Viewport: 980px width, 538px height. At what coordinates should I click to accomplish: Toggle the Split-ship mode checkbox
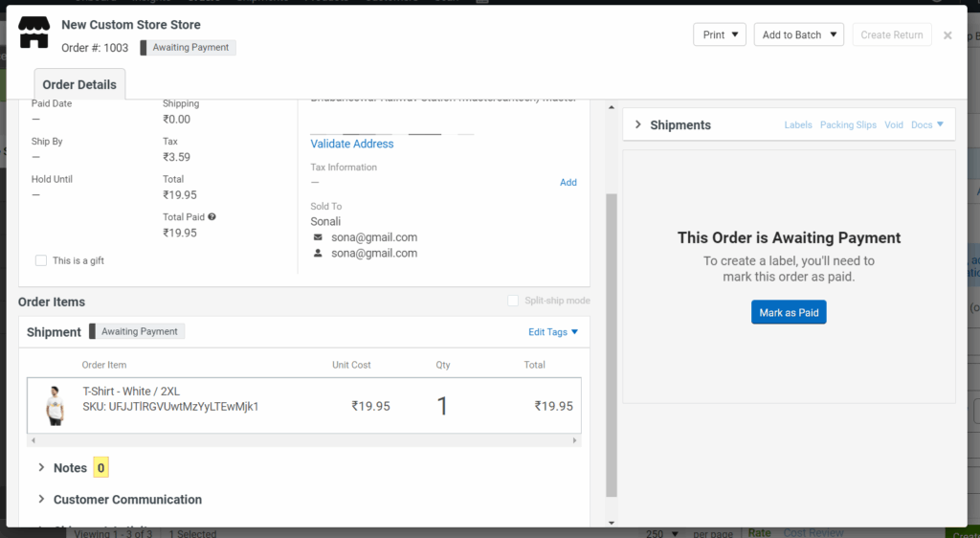click(x=514, y=301)
